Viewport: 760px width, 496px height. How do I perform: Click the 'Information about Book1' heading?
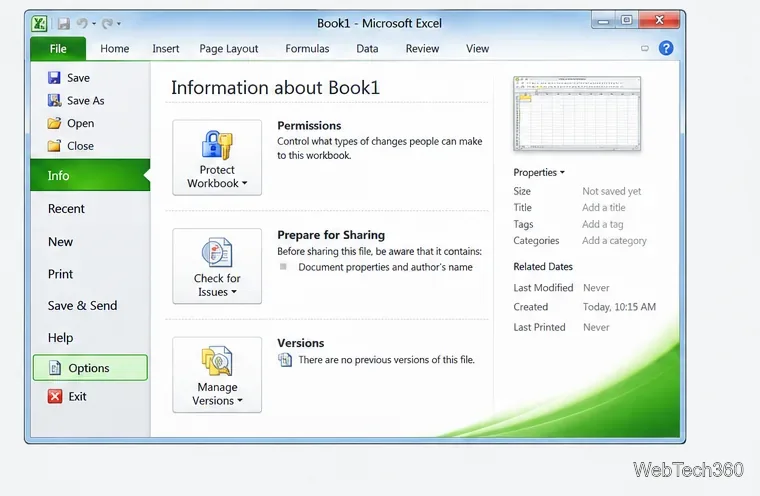pyautogui.click(x=275, y=88)
